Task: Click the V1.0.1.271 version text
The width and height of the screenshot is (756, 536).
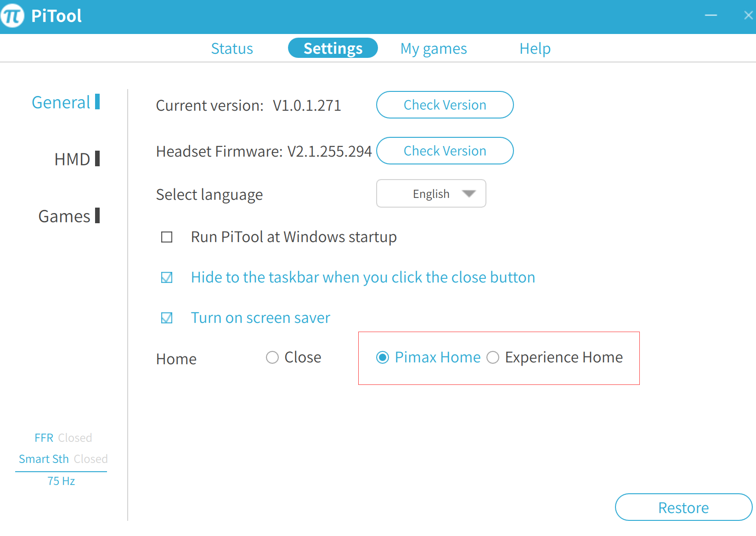Action: click(307, 106)
